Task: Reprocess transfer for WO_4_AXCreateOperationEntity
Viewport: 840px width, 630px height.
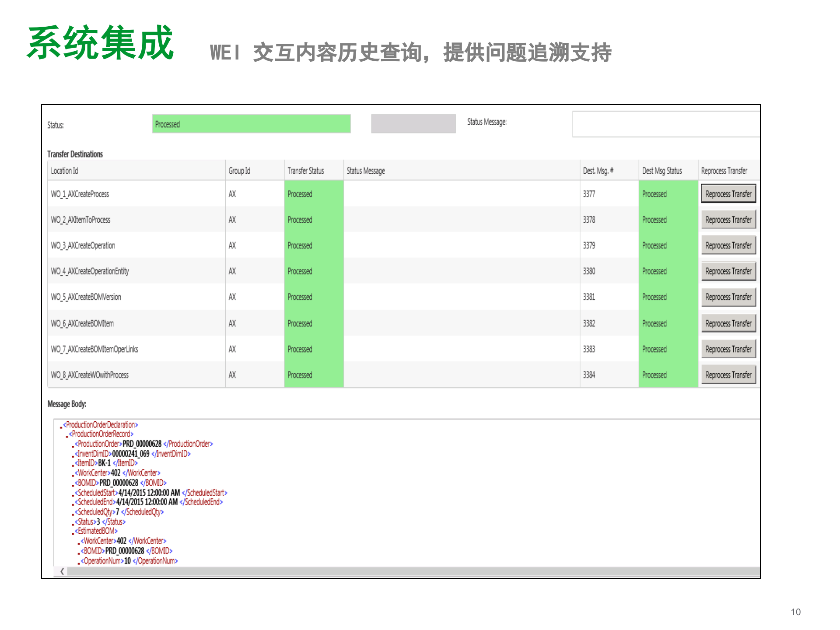Action: (728, 271)
